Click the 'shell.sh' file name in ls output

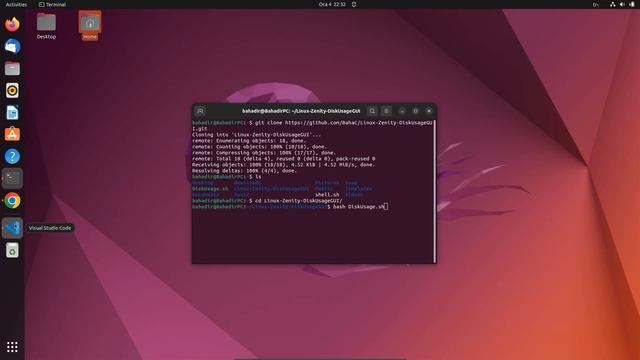tap(327, 195)
